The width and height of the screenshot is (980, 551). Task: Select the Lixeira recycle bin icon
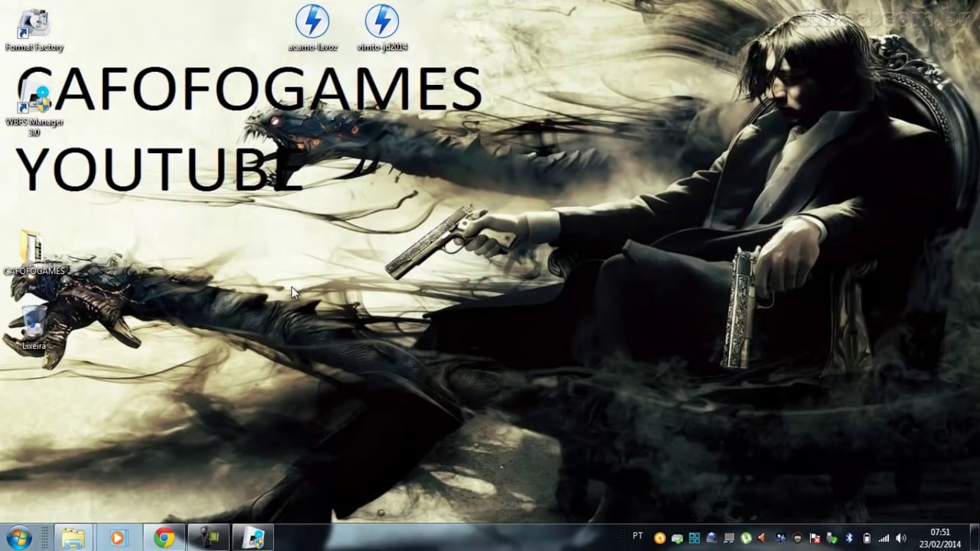click(34, 328)
